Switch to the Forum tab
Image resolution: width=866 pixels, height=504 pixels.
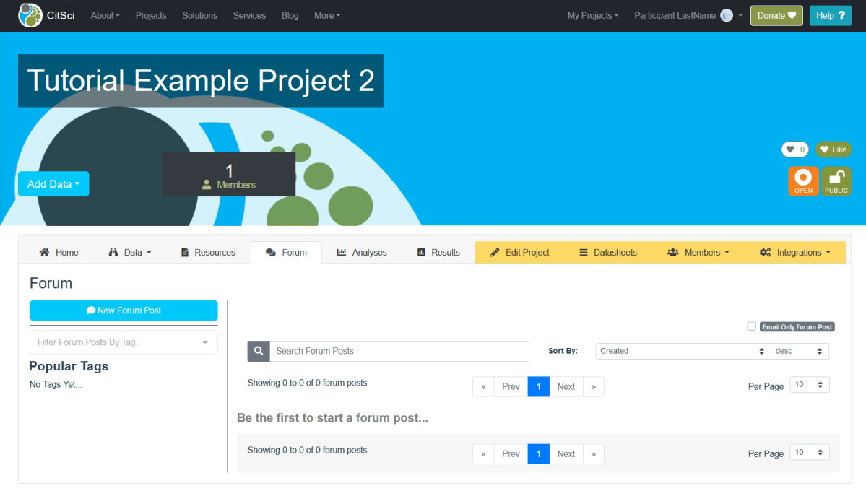pos(286,252)
